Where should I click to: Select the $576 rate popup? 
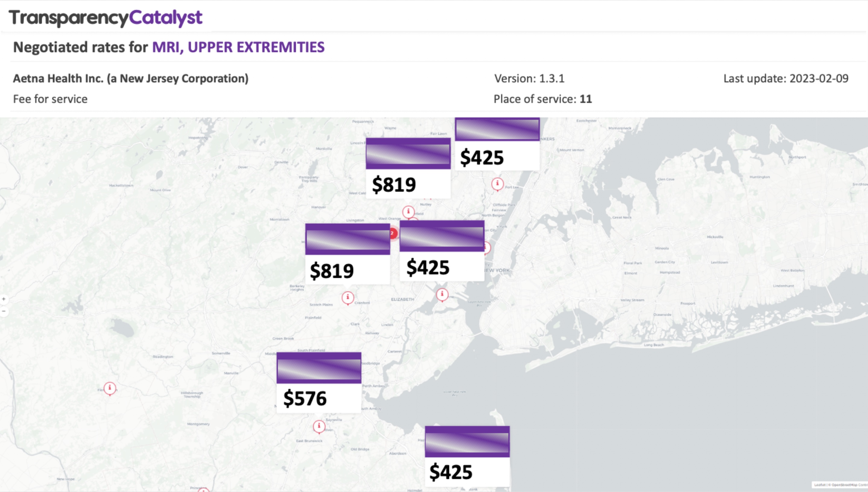(319, 382)
